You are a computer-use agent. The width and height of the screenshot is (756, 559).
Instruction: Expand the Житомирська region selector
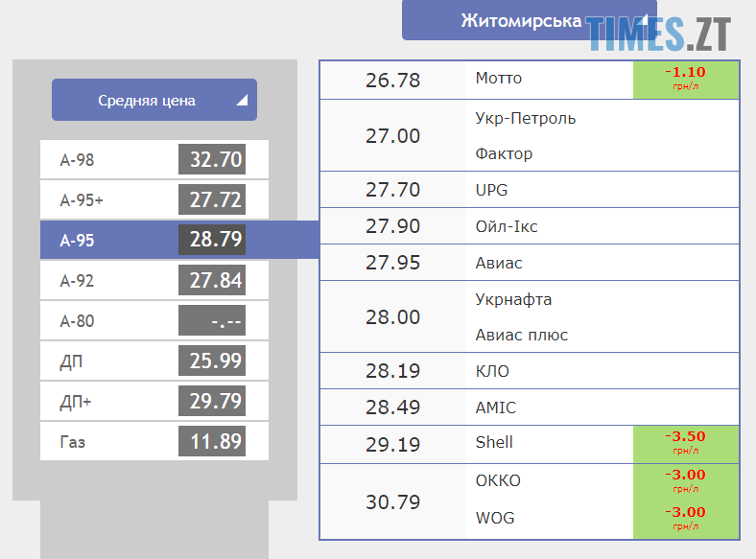529,20
